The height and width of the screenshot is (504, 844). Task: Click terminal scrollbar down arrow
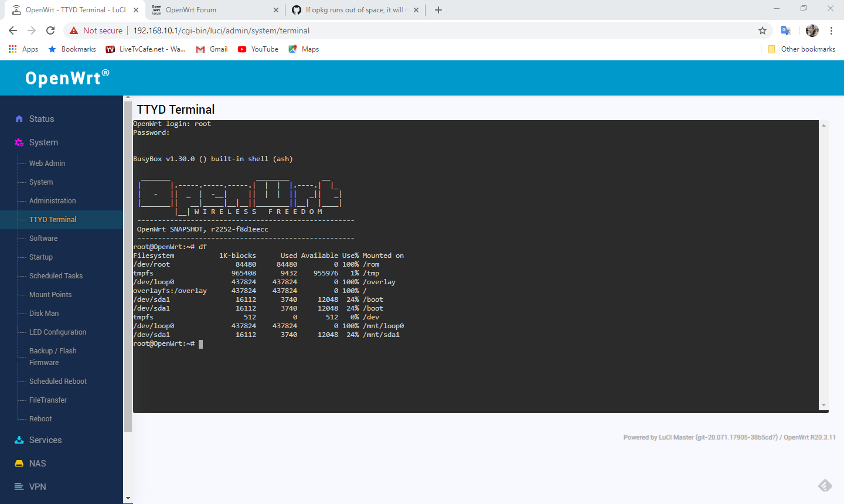823,405
